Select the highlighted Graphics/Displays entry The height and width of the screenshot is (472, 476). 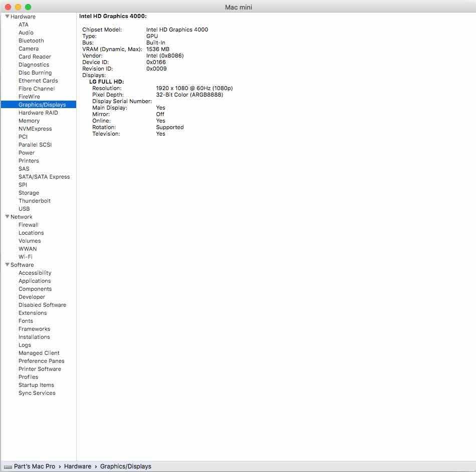38,105
